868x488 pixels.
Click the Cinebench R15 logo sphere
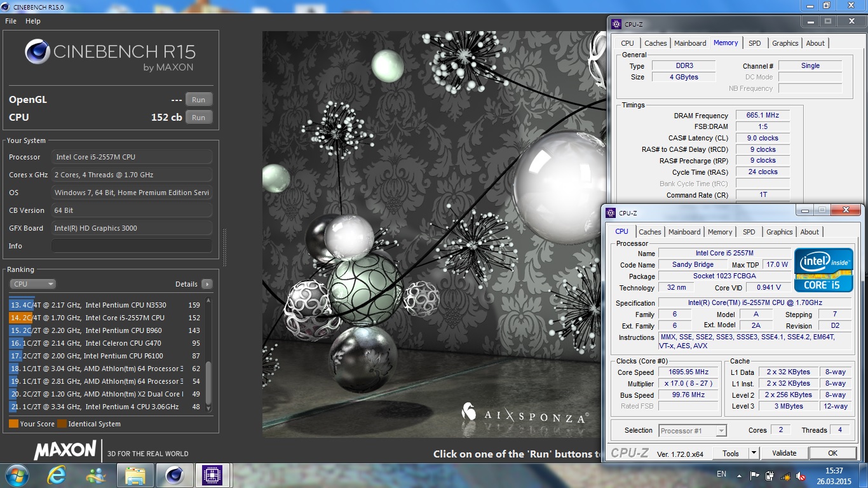pos(37,52)
